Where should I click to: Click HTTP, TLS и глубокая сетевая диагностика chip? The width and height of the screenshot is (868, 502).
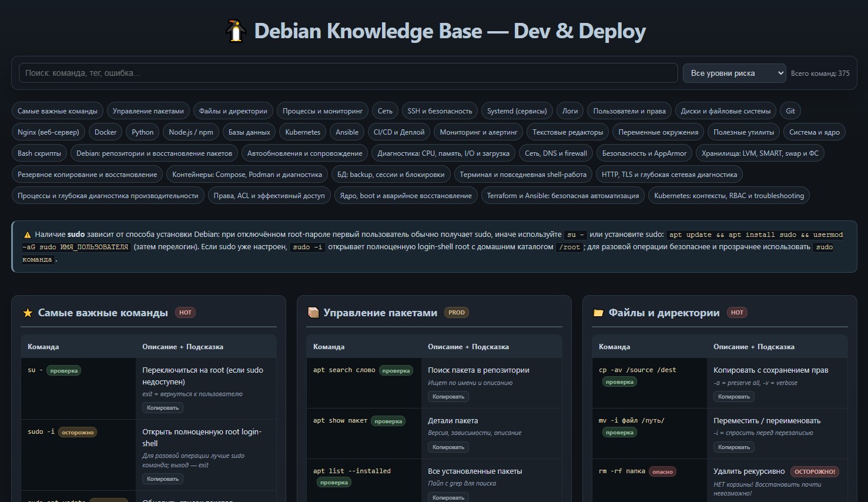tap(669, 175)
